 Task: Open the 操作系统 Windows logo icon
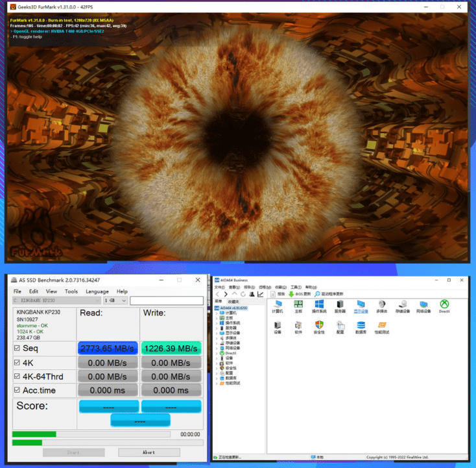click(x=318, y=304)
